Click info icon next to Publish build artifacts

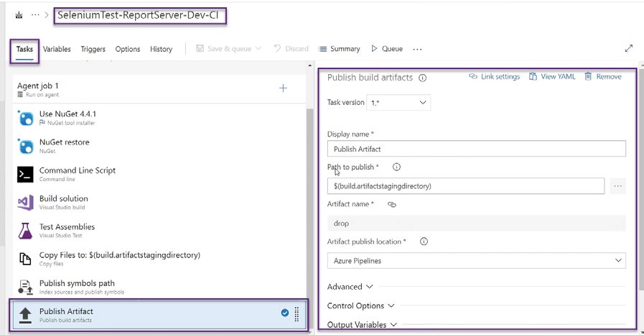423,78
